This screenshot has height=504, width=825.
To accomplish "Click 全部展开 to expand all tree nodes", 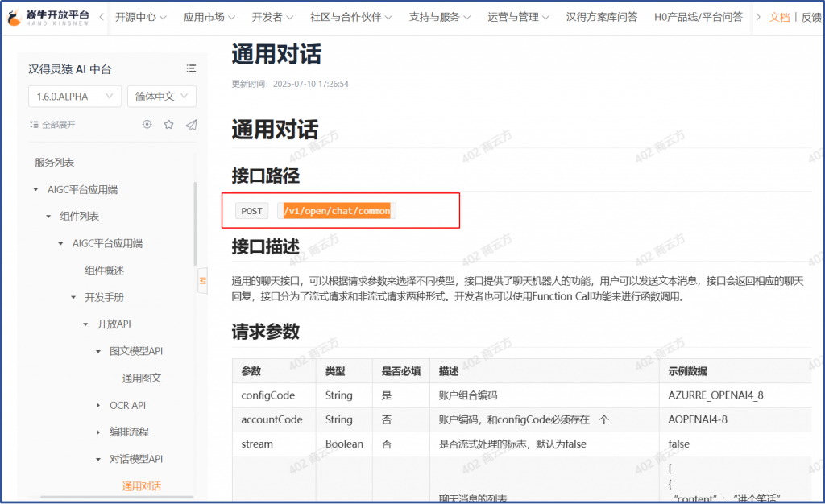I will [52, 125].
